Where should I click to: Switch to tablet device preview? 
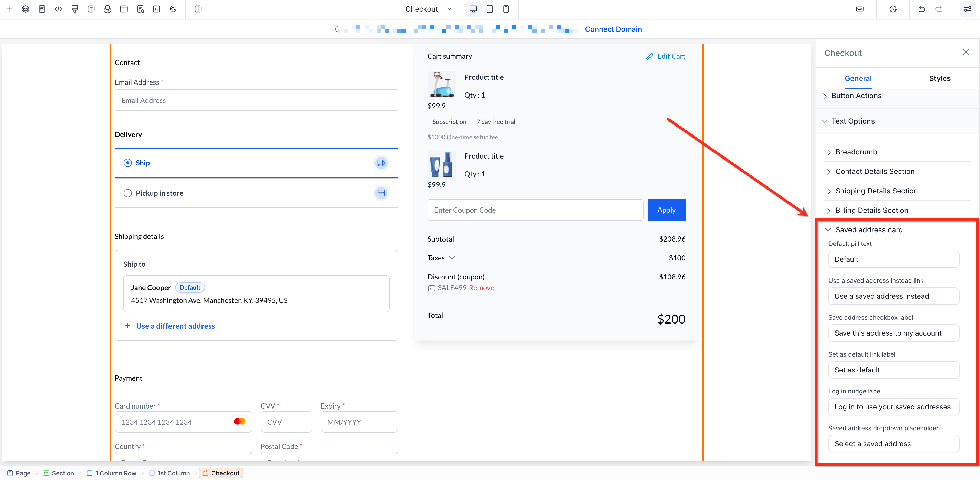[x=490, y=9]
